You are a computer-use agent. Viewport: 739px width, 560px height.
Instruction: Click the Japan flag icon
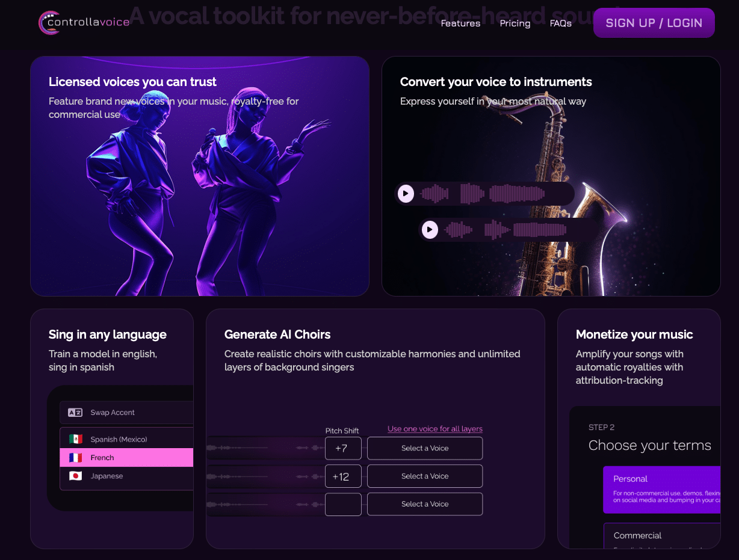[x=76, y=476]
